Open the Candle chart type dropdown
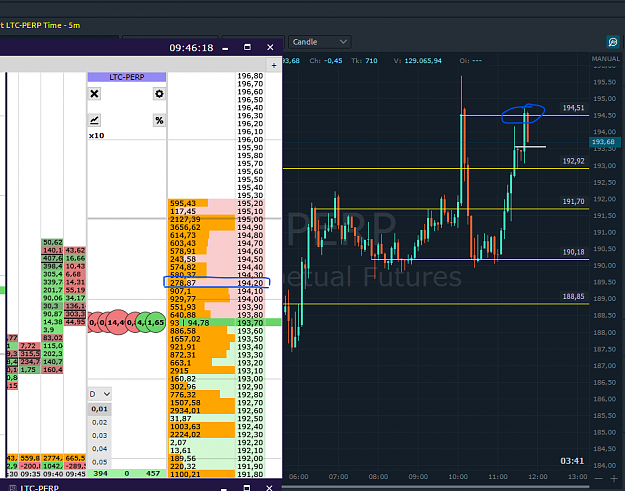 tap(319, 42)
